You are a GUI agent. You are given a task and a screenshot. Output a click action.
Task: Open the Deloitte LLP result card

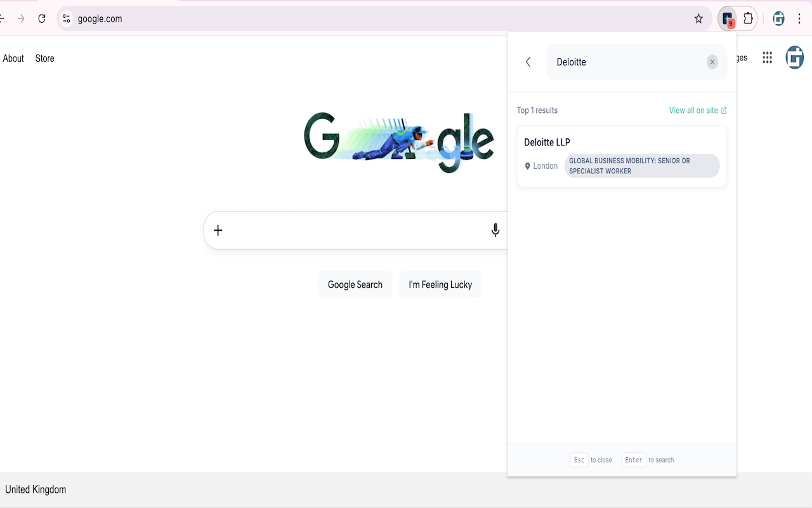click(622, 156)
